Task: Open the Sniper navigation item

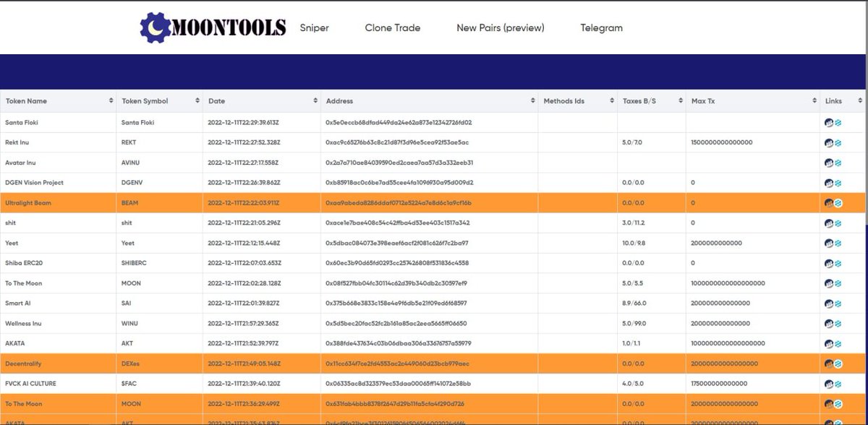Action: (x=315, y=28)
